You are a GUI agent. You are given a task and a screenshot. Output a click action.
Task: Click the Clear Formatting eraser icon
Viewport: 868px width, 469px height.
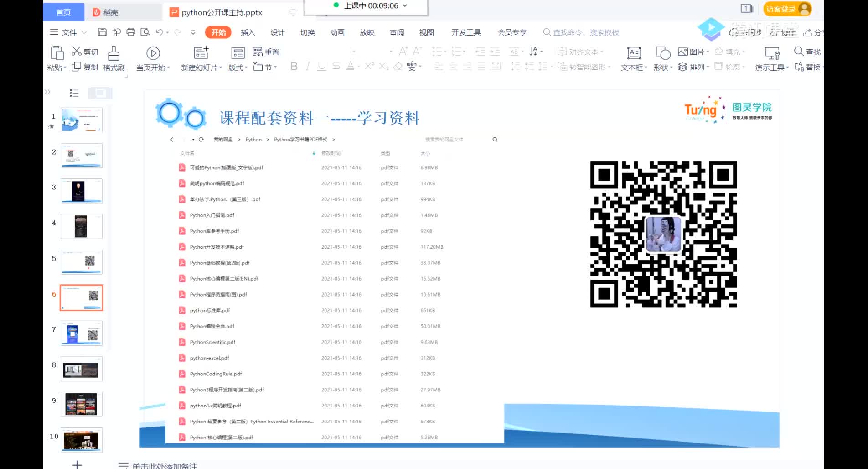pos(398,67)
